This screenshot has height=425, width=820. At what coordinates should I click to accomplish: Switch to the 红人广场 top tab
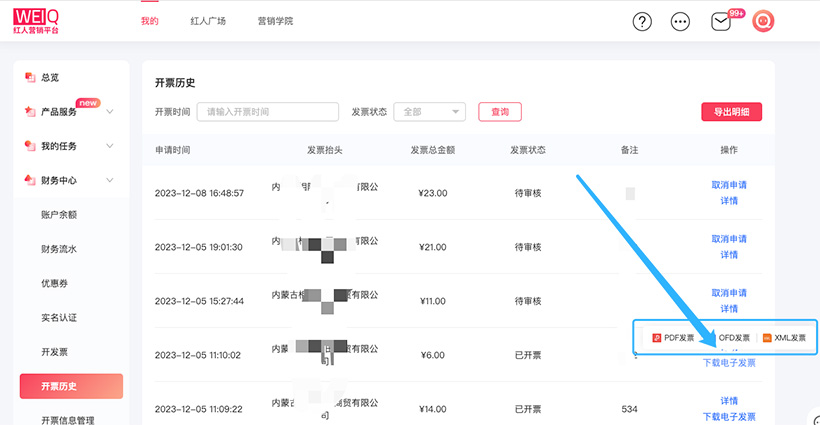[x=208, y=21]
